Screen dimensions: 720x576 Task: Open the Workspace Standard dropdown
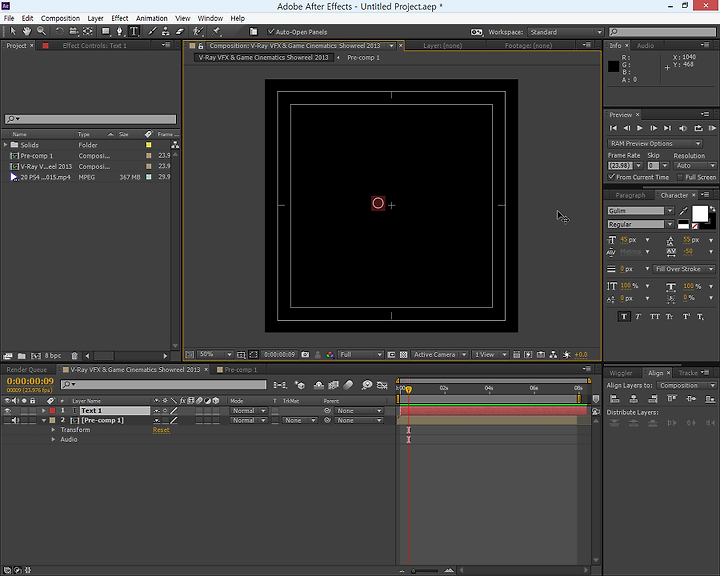[566, 32]
